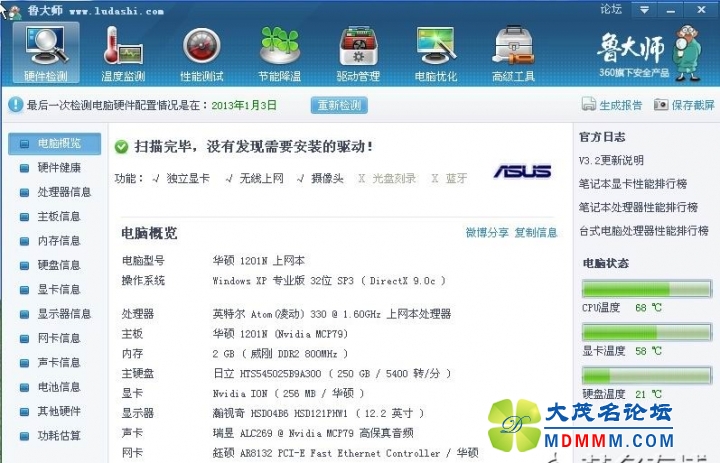Viewport: 720px width, 463px height.
Task: Click the Nvidia ION graphics card value
Action: pyautogui.click(x=288, y=393)
